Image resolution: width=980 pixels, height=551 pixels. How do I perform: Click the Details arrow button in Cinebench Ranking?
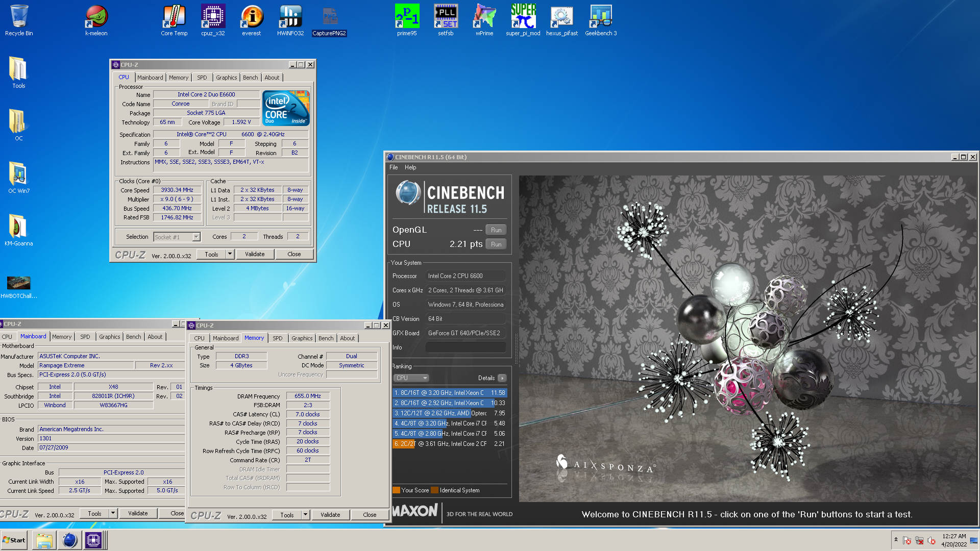[502, 378]
